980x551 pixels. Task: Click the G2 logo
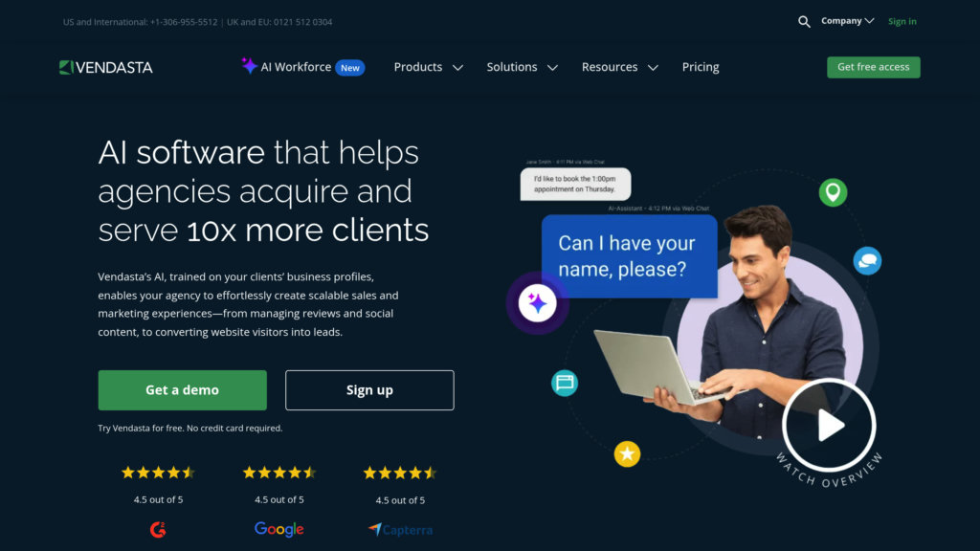(x=158, y=530)
